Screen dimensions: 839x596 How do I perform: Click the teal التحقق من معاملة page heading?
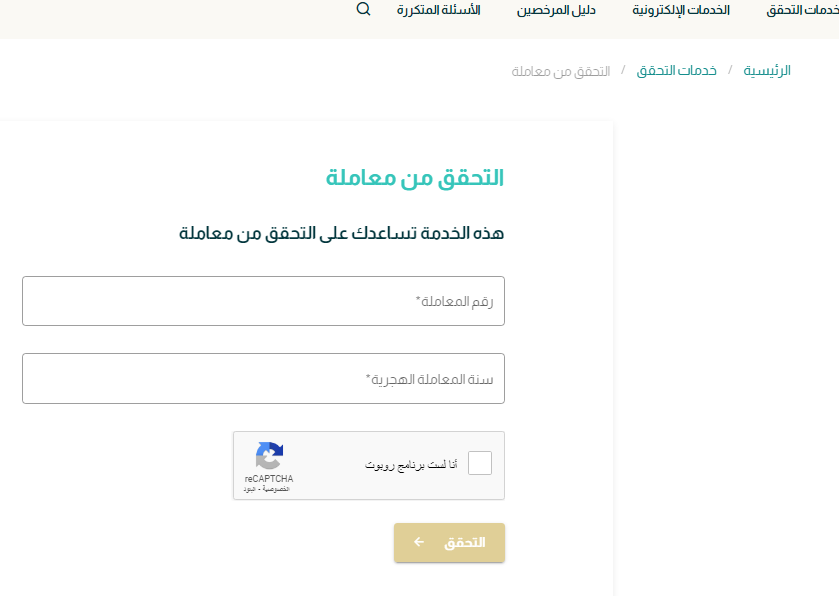point(415,178)
